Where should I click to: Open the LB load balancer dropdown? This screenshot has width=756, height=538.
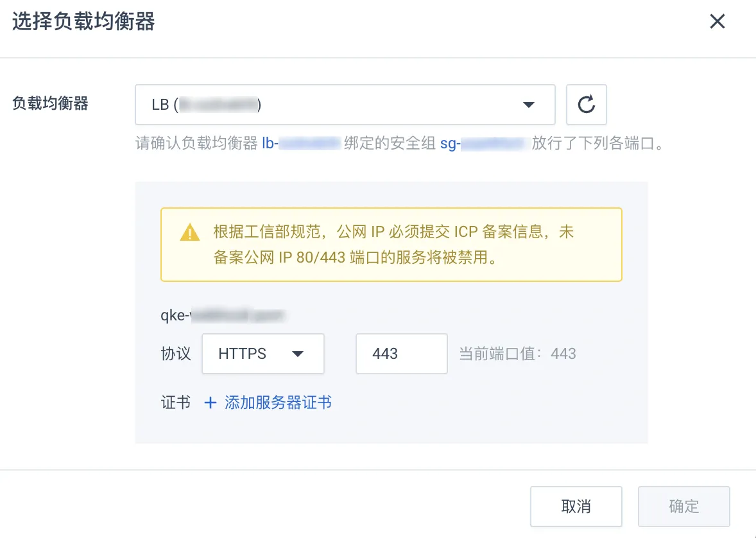click(x=345, y=105)
